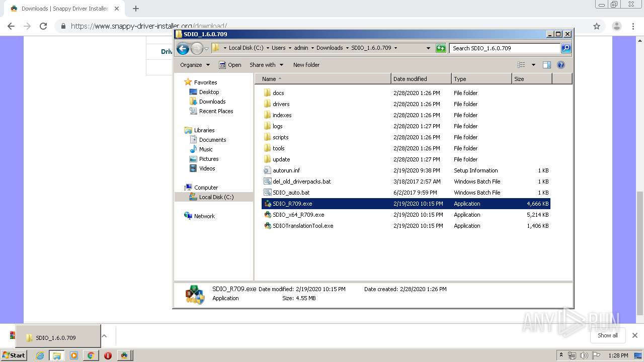Expand the views options dropdown arrow
This screenshot has height=362, width=644.
(x=533, y=65)
